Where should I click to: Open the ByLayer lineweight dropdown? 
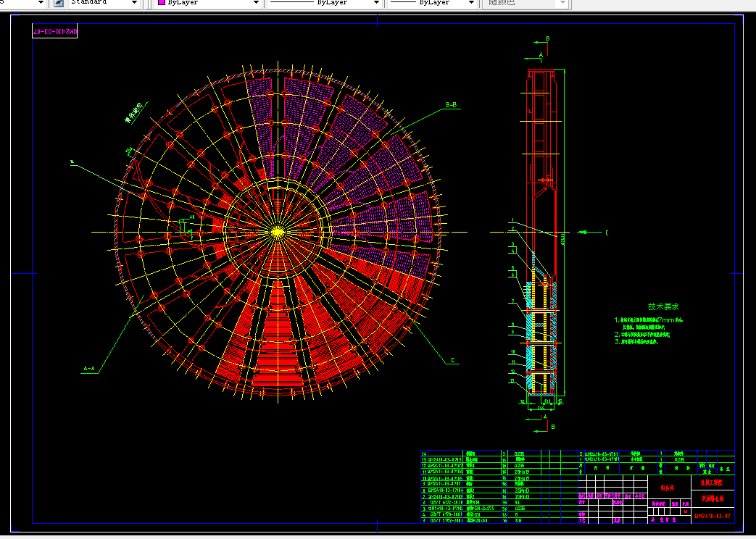[471, 2]
